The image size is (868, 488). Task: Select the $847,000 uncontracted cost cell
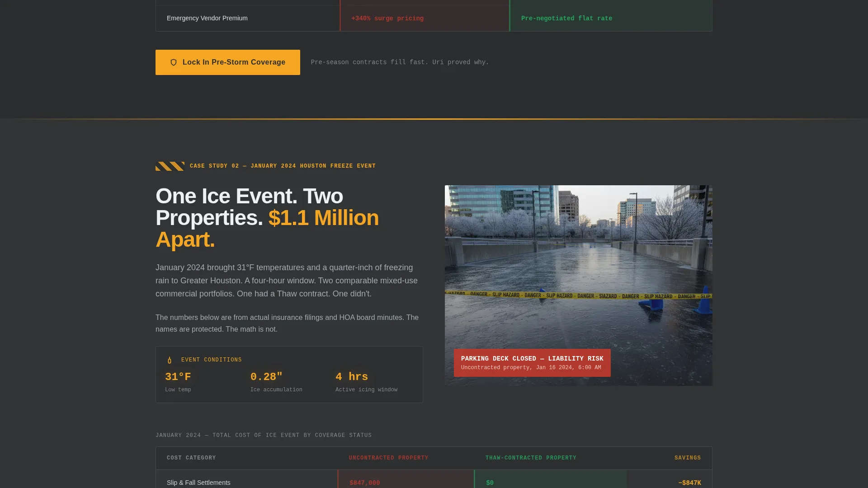[364, 483]
